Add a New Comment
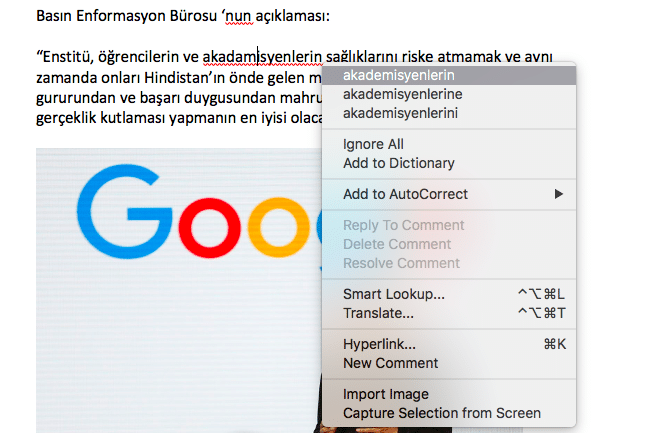665x433 pixels. coord(449,363)
